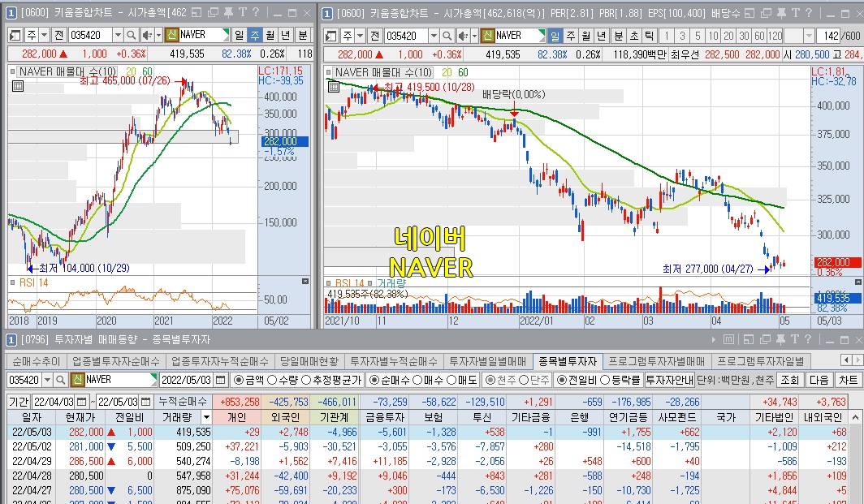Edit candle count field showing 142
This screenshot has width=864, height=504.
click(829, 36)
